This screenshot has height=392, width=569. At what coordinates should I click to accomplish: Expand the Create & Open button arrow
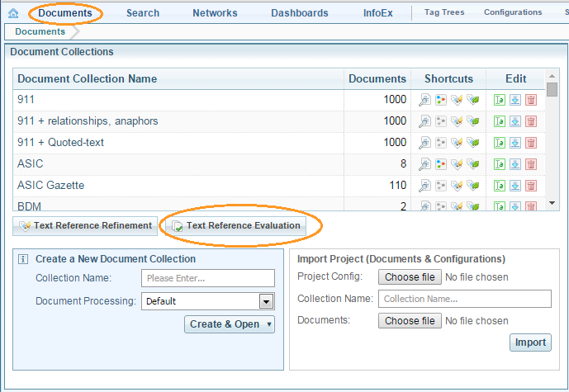[269, 324]
